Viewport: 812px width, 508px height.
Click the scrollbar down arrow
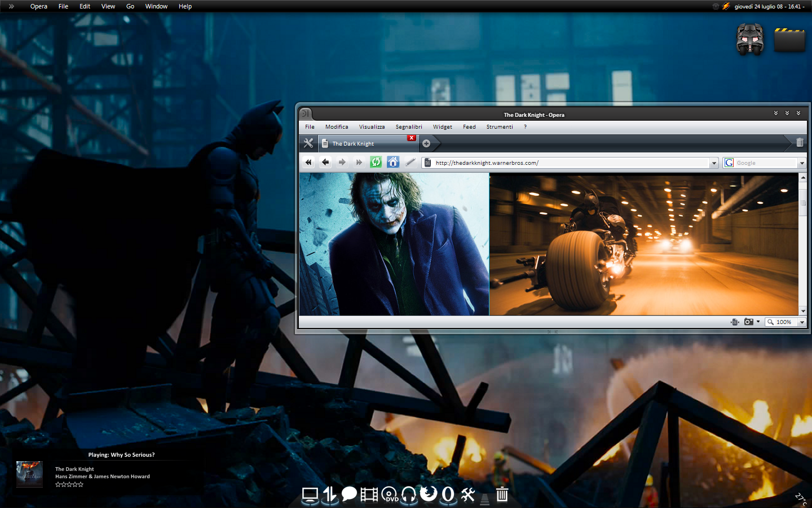[802, 311]
